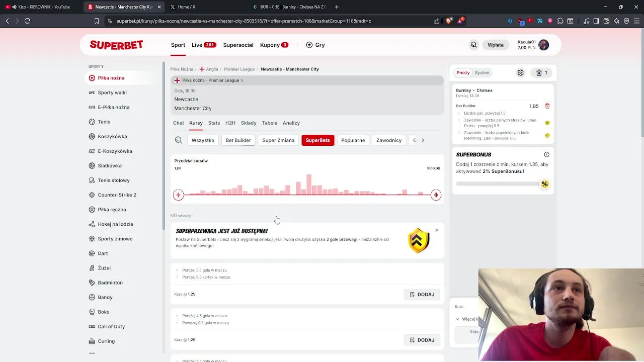Switch to Stats tab
Screen dimensions: 644x362
[x=214, y=123]
